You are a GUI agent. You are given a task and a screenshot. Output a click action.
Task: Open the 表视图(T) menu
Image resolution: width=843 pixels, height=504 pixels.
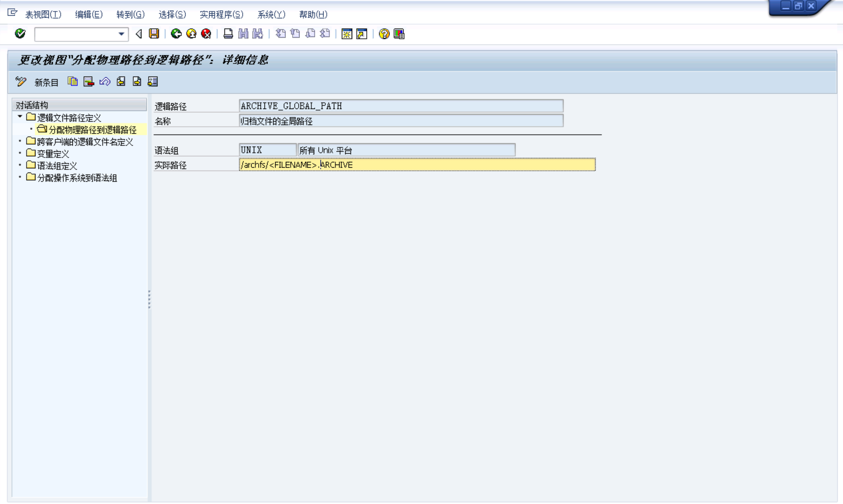[43, 14]
